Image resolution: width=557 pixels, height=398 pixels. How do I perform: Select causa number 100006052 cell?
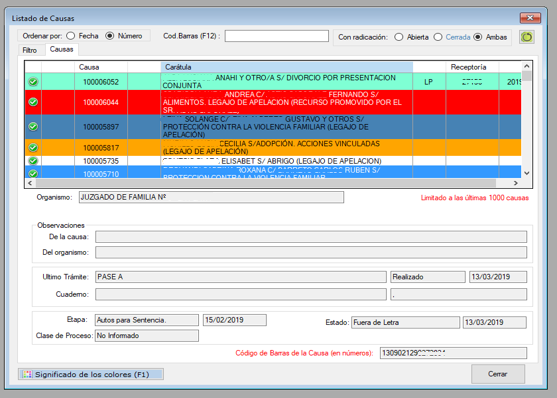(x=101, y=82)
